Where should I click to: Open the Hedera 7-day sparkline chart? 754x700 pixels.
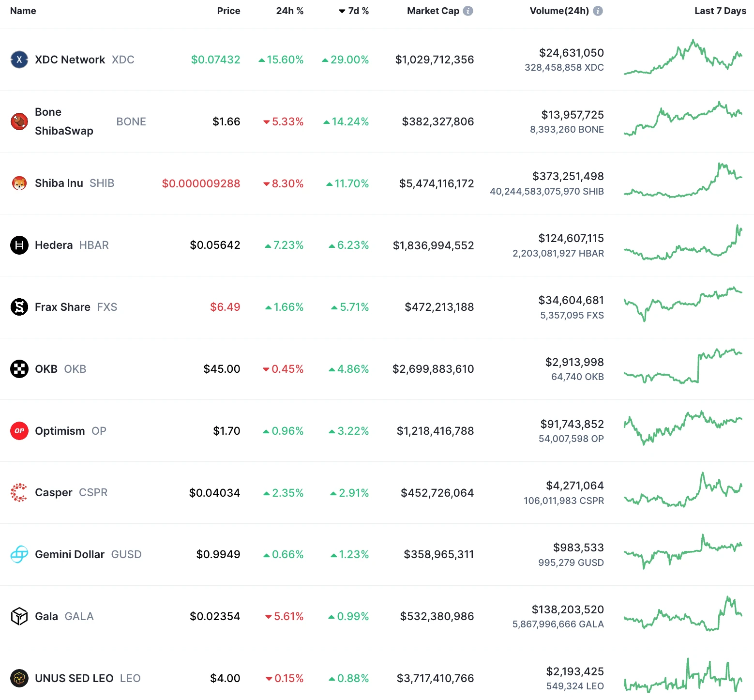click(x=683, y=242)
